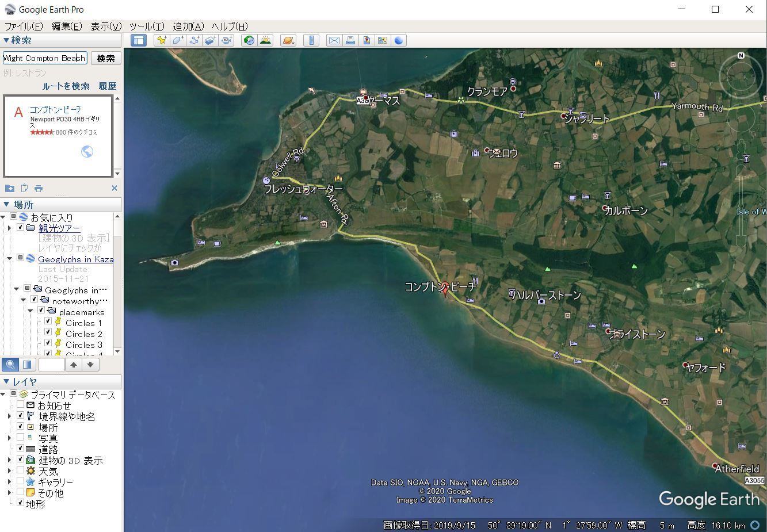This screenshot has height=532, width=767.
Task: Open the ツール(T) menu
Action: 147,26
